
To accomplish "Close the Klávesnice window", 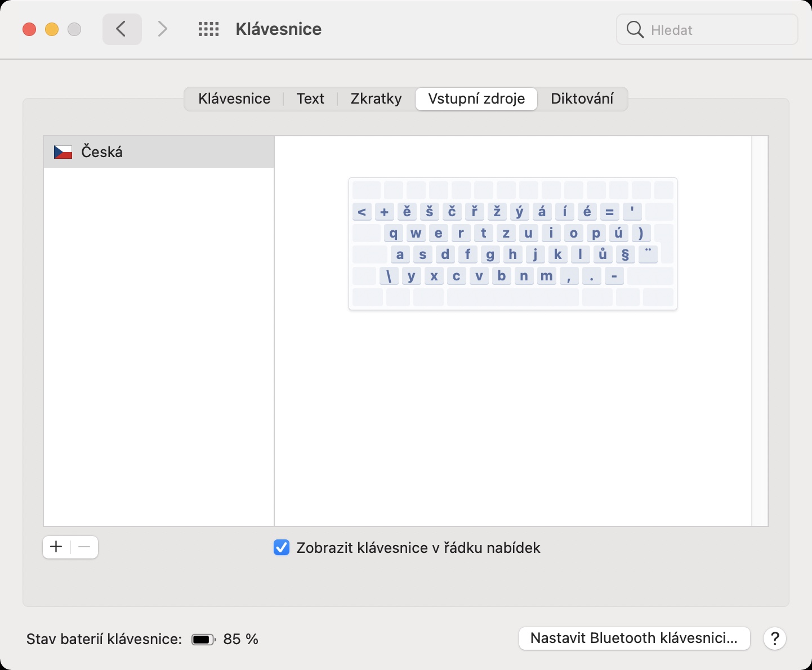I will pyautogui.click(x=29, y=29).
